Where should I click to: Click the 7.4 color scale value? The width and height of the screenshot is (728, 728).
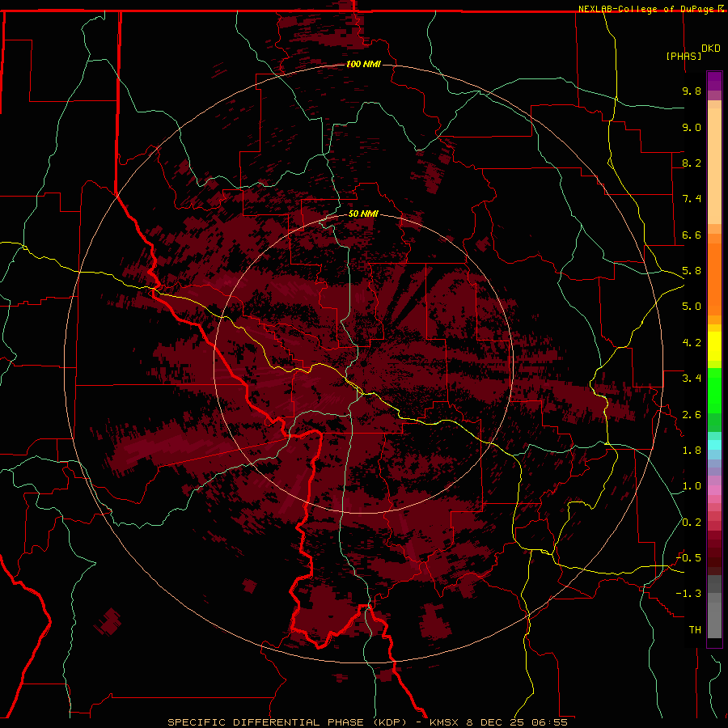click(x=692, y=199)
